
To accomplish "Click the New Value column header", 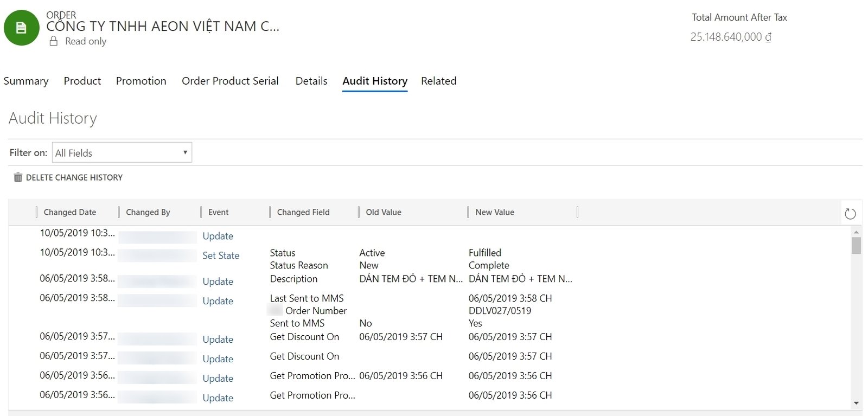I will point(495,212).
